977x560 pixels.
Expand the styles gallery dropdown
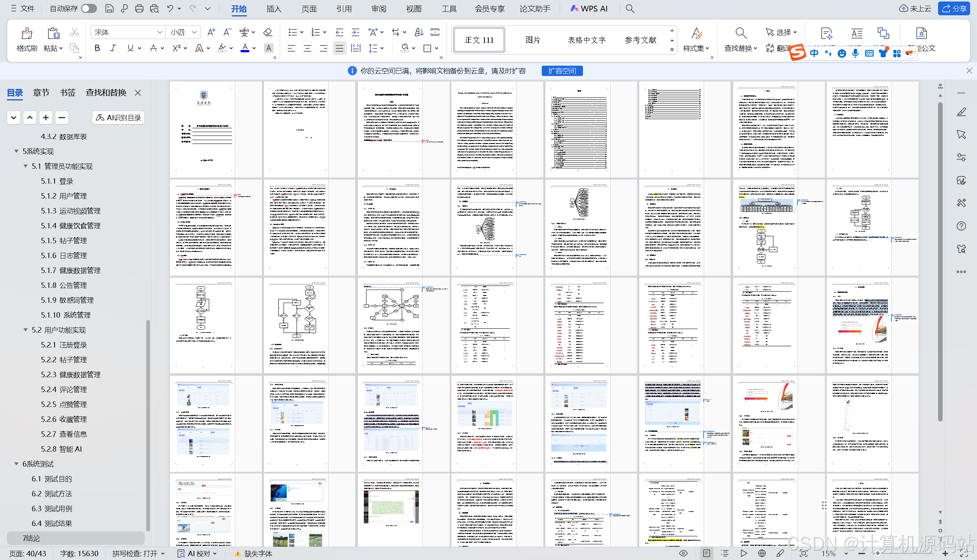(x=672, y=50)
